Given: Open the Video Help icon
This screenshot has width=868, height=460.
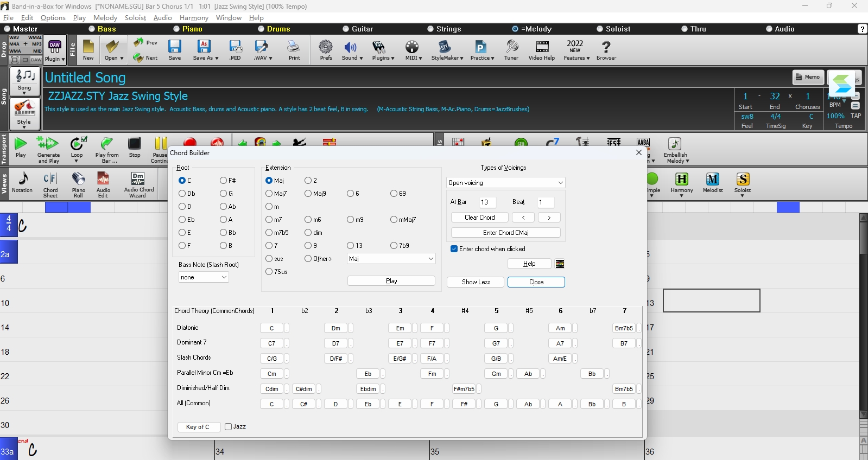Looking at the screenshot, I should [x=542, y=49].
